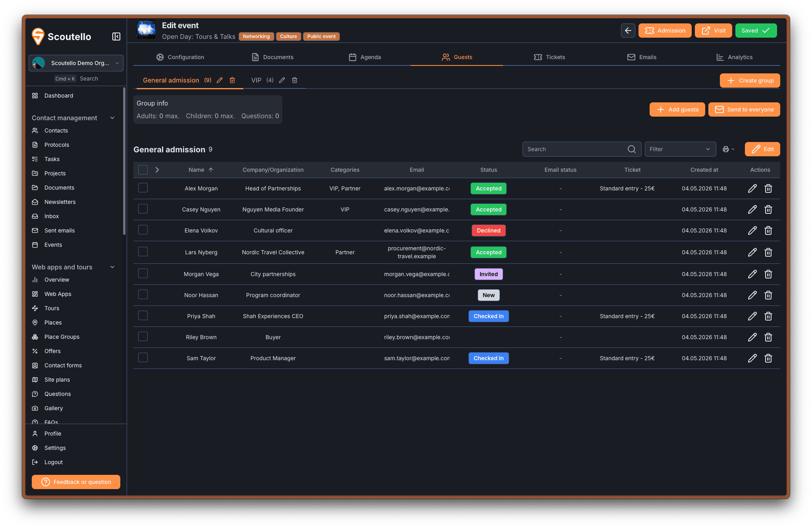Click trash icon next to VIP group

[295, 80]
